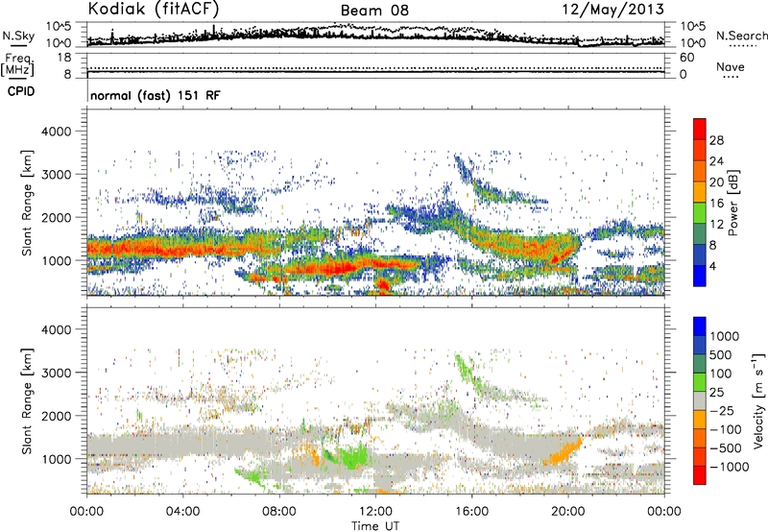The width and height of the screenshot is (768, 532).
Task: Click the '16:00' time axis tick label
Action: pyautogui.click(x=471, y=512)
